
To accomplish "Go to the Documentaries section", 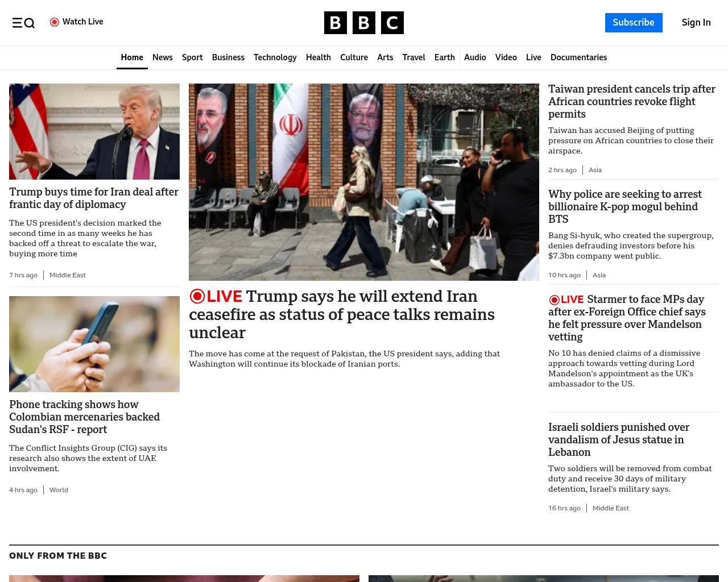I will pos(578,57).
